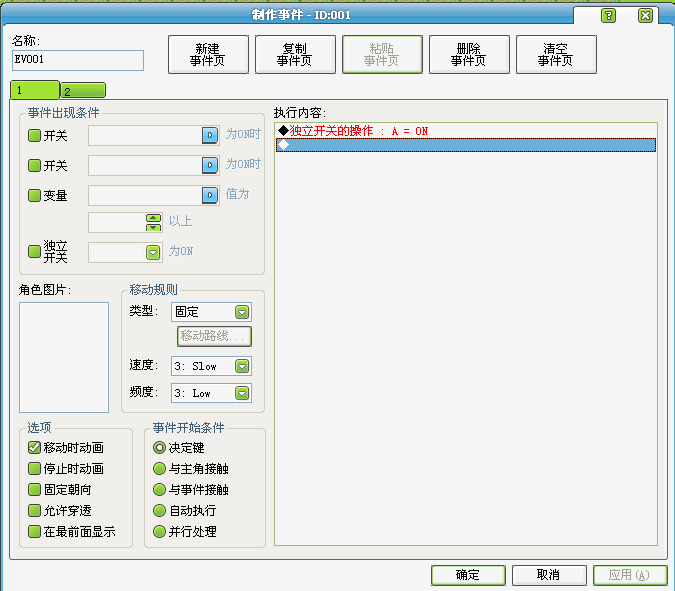
Task: Close the 制作事件 dialog window
Action: (x=645, y=16)
